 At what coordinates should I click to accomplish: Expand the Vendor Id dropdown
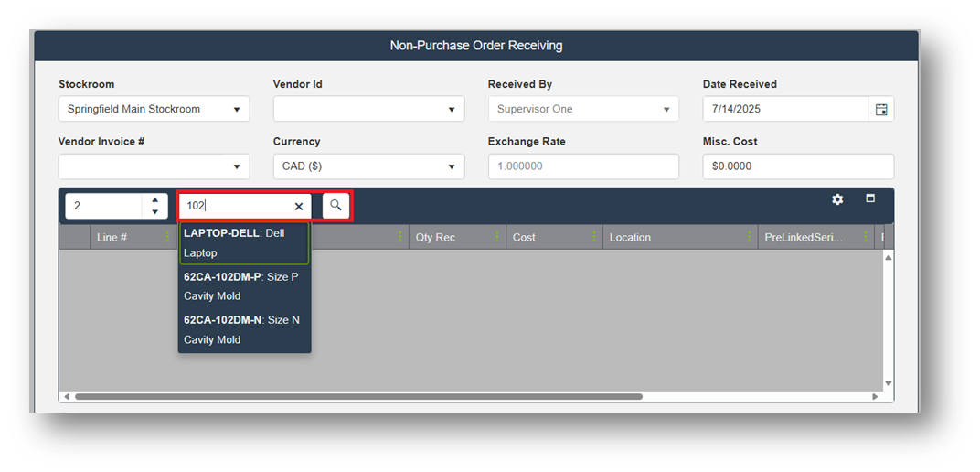click(452, 109)
